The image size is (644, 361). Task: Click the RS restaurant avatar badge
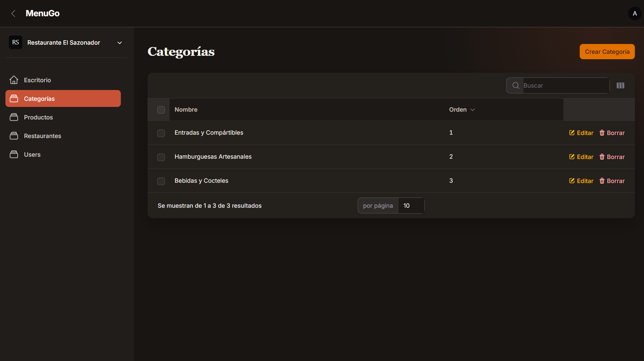pyautogui.click(x=16, y=42)
